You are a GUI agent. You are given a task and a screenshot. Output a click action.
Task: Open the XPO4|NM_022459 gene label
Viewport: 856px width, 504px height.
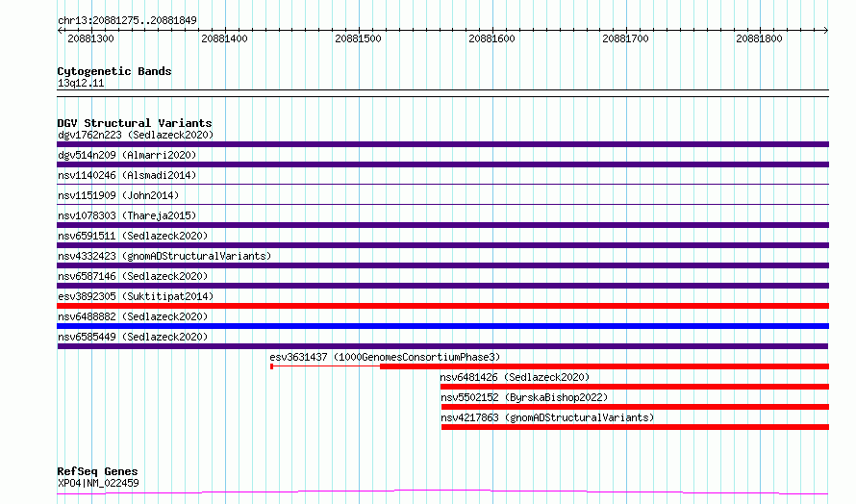[98, 483]
